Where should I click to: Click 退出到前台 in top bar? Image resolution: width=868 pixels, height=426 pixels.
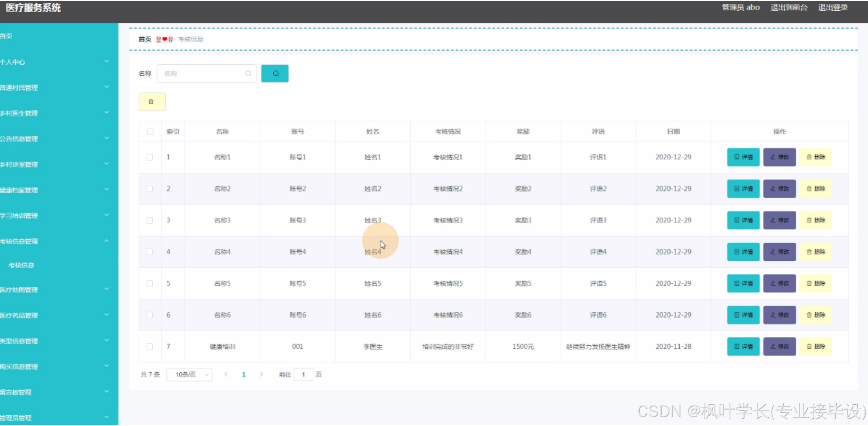tap(789, 7)
